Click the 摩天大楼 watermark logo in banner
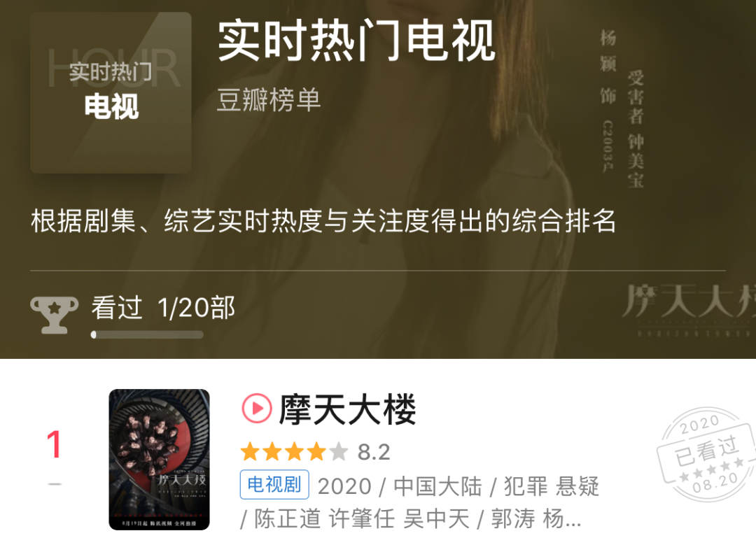Image resolution: width=756 pixels, height=545 pixels. [x=689, y=309]
